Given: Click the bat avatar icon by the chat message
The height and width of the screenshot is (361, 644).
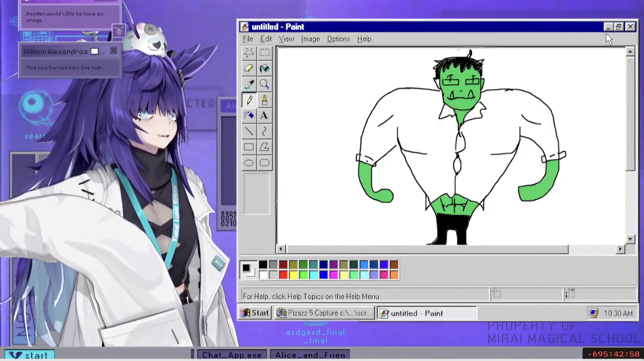Looking at the screenshot, I should [119, 31].
